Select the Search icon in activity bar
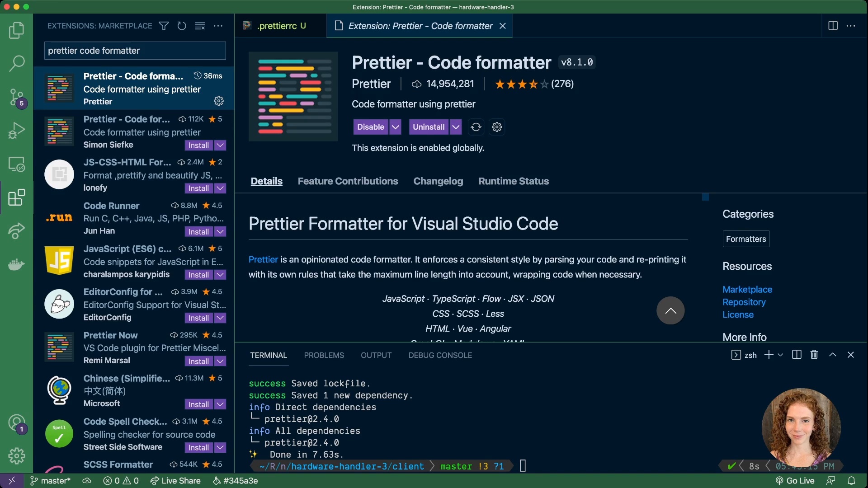 16,62
